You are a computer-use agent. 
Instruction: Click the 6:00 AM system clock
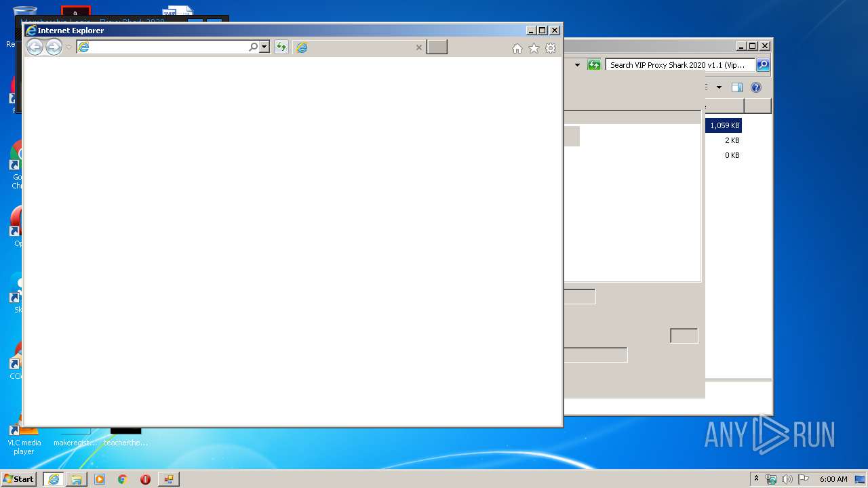tap(833, 479)
